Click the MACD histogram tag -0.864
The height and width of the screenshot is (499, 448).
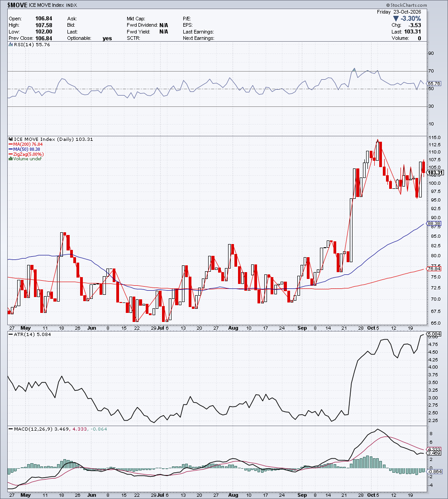pyautogui.click(x=434, y=471)
